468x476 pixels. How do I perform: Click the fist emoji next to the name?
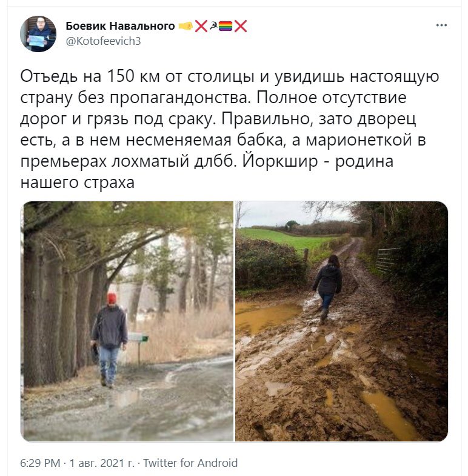coord(186,26)
